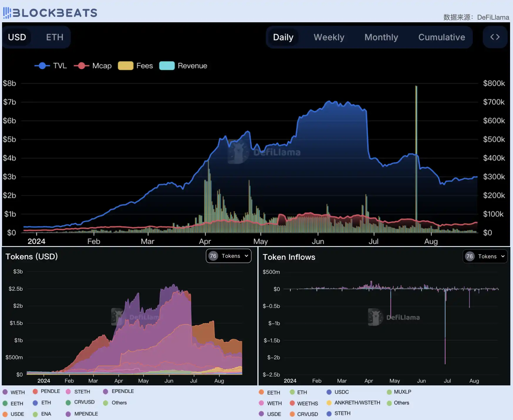Select USD currency toggle
This screenshot has width=513, height=420.
[x=17, y=37]
